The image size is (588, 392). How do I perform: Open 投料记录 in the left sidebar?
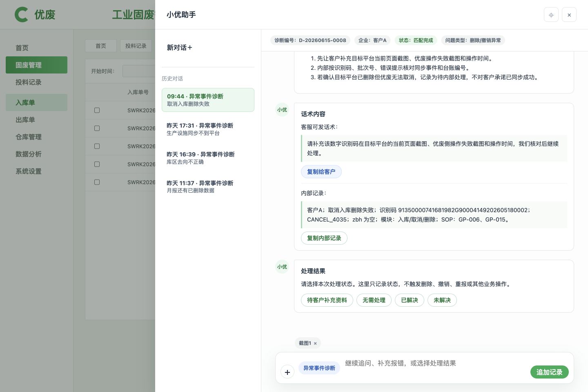click(36, 82)
